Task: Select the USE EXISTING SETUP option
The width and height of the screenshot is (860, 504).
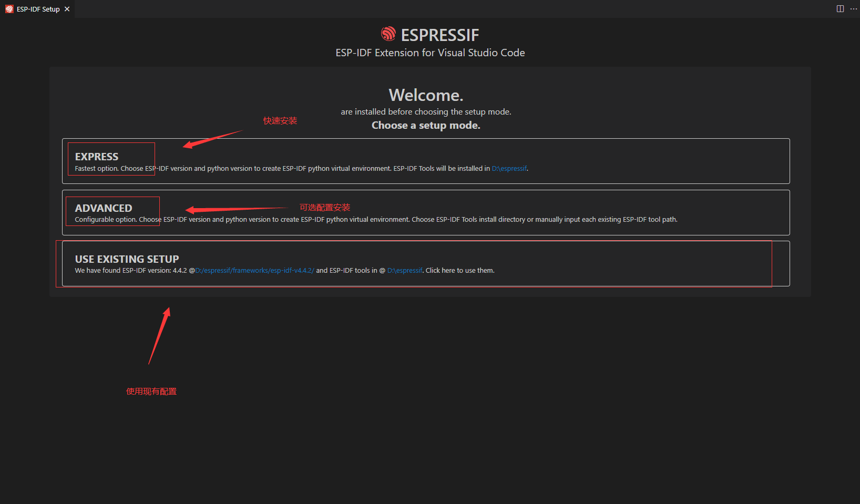Action: (x=426, y=263)
